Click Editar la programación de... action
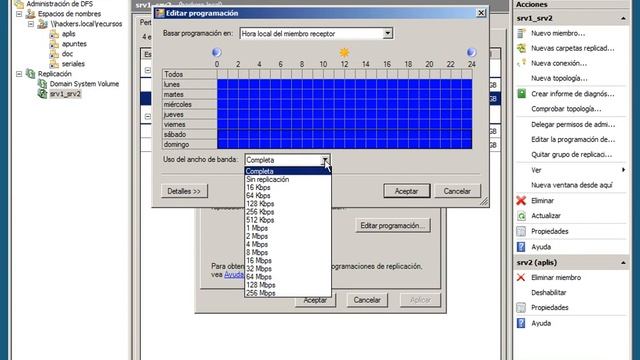 [573, 140]
